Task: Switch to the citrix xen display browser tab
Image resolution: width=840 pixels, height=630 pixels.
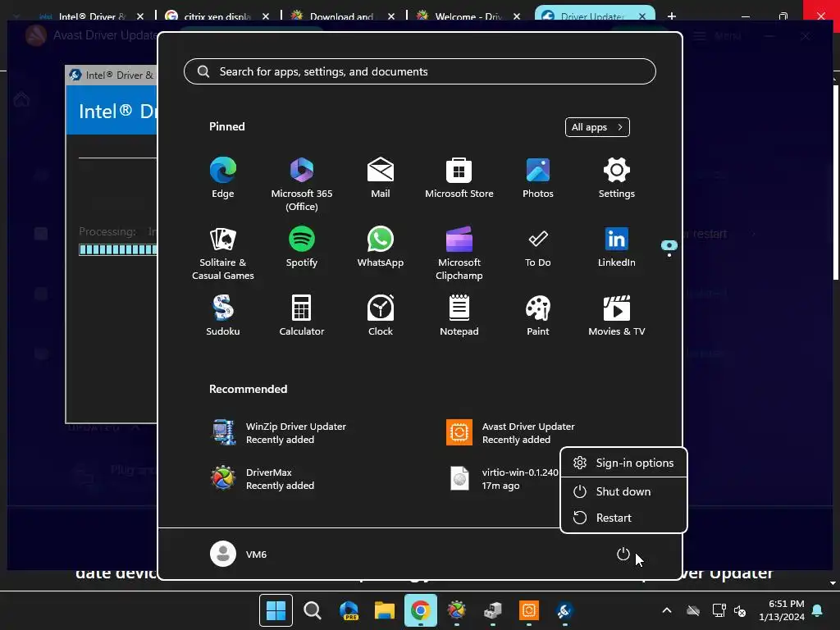Action: [x=217, y=16]
